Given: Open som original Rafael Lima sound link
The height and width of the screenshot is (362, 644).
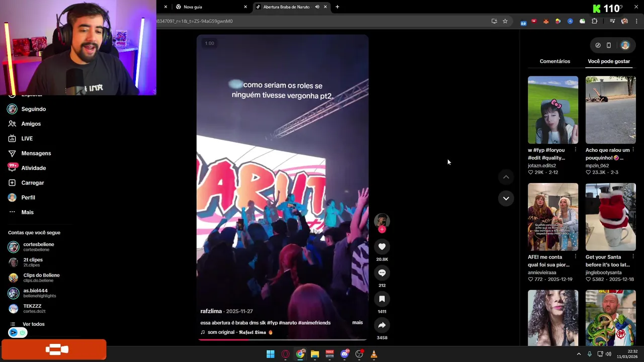Looking at the screenshot, I should [x=236, y=332].
